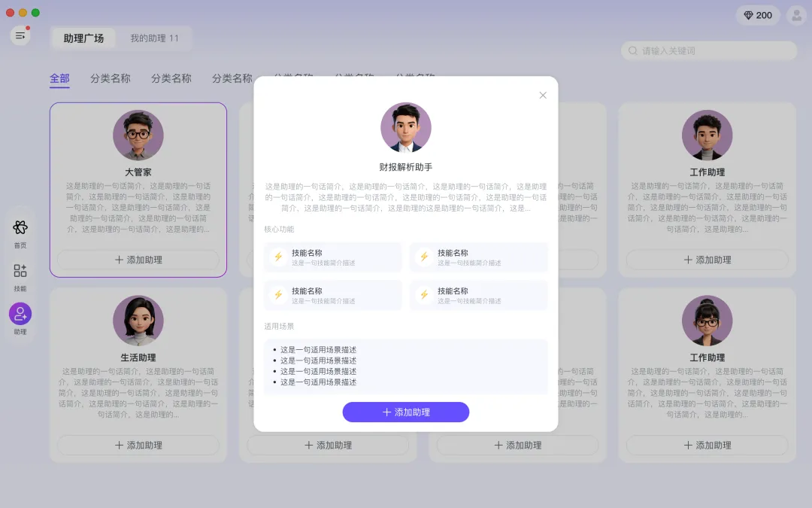Viewport: 812px width, 508px height.
Task: Switch to the 助理广场 tab
Action: point(83,38)
